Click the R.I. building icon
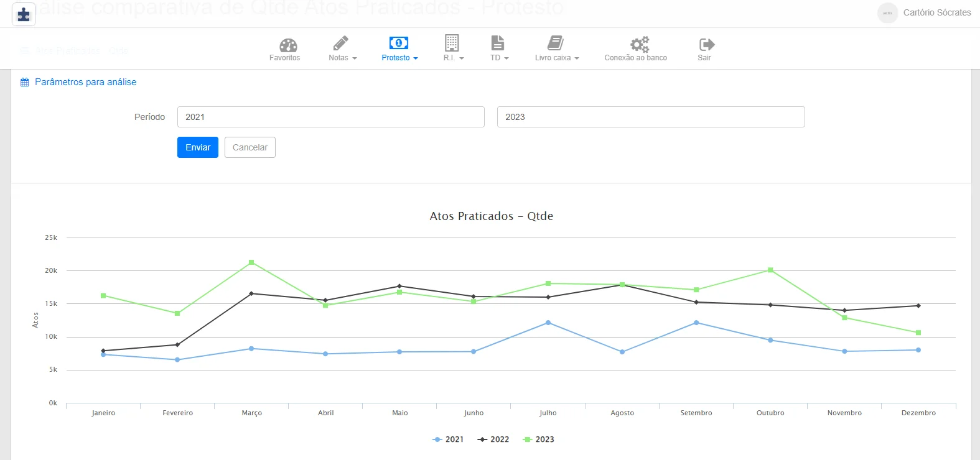The height and width of the screenshot is (460, 980). click(x=452, y=43)
